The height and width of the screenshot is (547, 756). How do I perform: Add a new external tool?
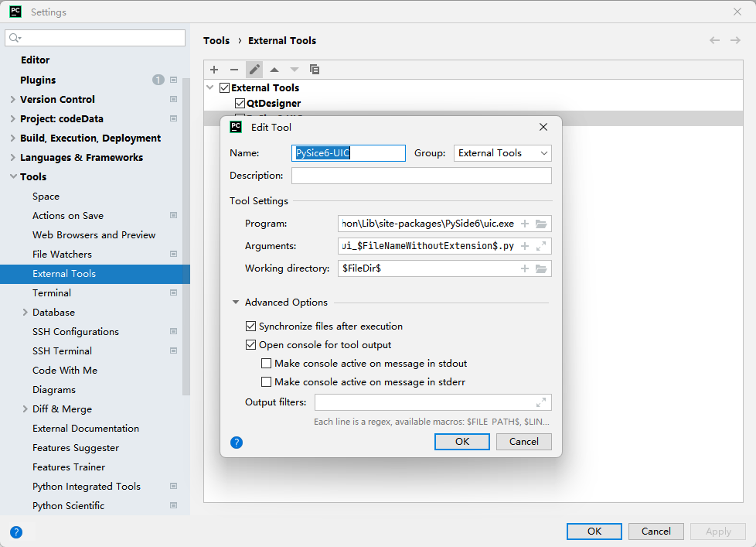coord(214,70)
